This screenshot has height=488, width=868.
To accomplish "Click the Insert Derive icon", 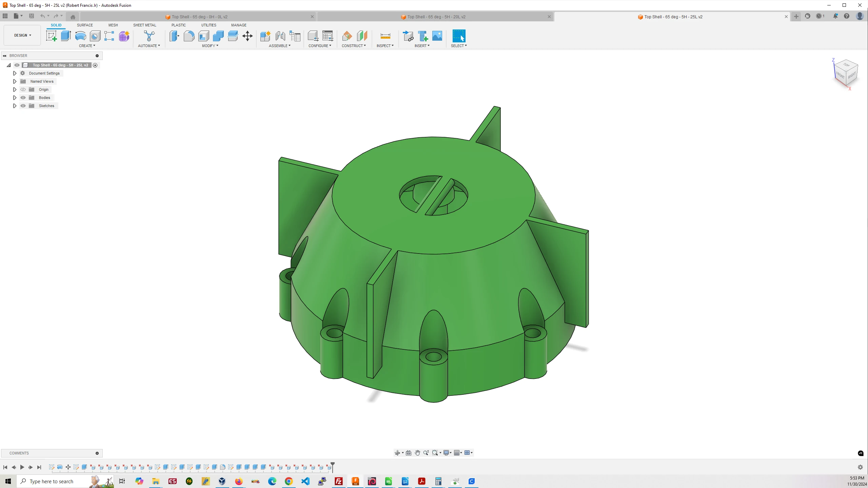I will 408,36.
